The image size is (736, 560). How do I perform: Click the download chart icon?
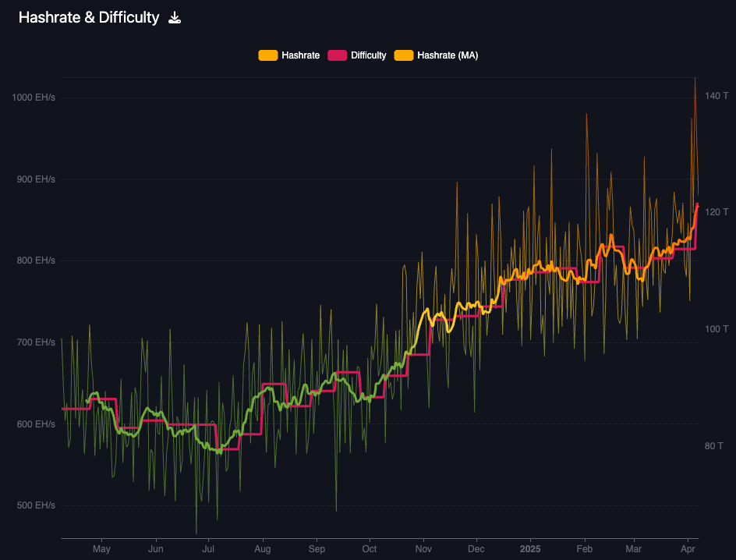click(175, 17)
